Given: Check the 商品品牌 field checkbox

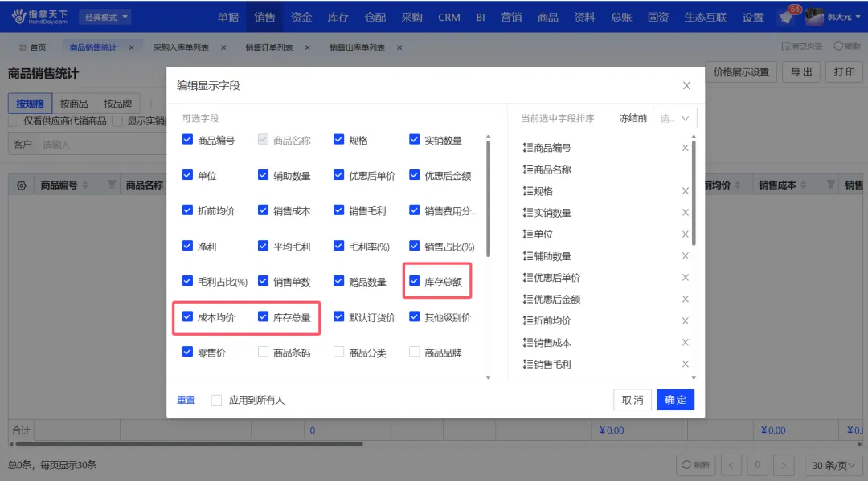Looking at the screenshot, I should pyautogui.click(x=414, y=352).
